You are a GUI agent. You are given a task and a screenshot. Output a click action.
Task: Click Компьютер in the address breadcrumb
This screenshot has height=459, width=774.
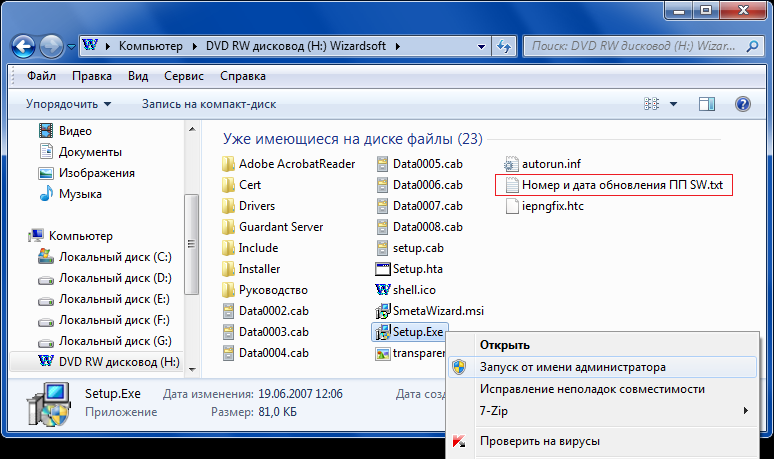(151, 46)
